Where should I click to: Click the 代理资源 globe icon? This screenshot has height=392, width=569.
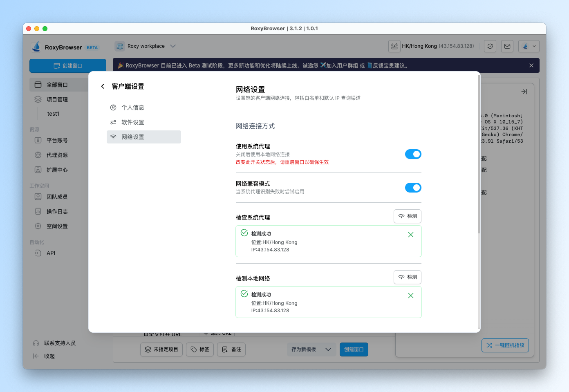click(x=38, y=155)
